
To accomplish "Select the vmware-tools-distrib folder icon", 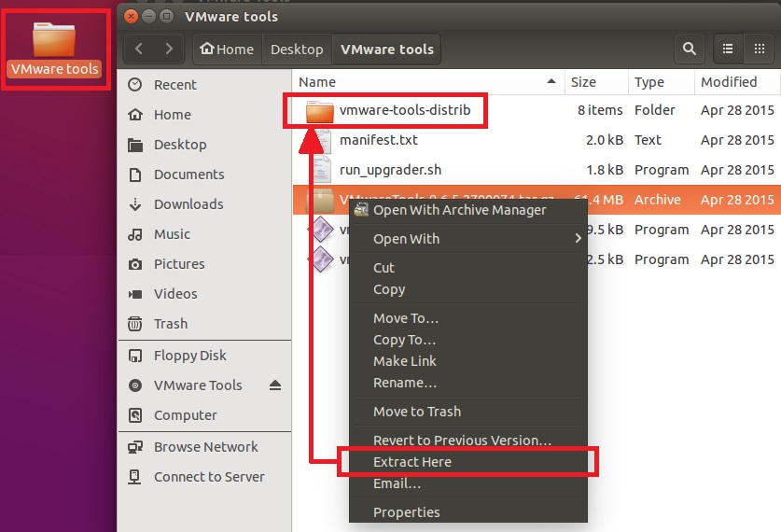I will coord(320,110).
